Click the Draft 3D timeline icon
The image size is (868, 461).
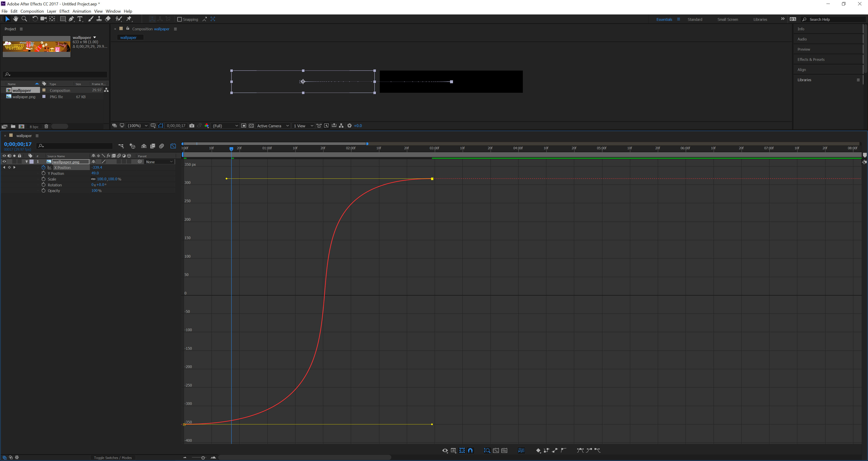click(132, 146)
